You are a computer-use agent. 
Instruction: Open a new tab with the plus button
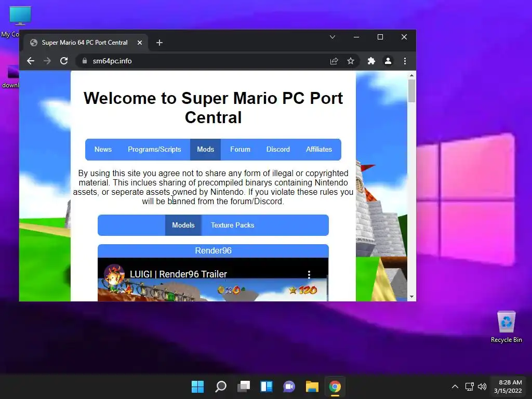(159, 43)
